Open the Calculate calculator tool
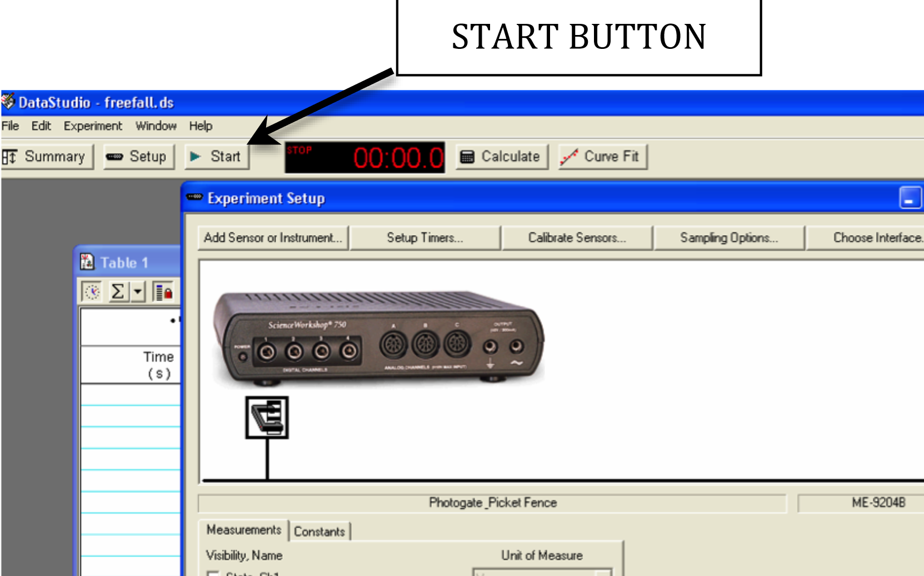This screenshot has width=924, height=576. click(502, 157)
